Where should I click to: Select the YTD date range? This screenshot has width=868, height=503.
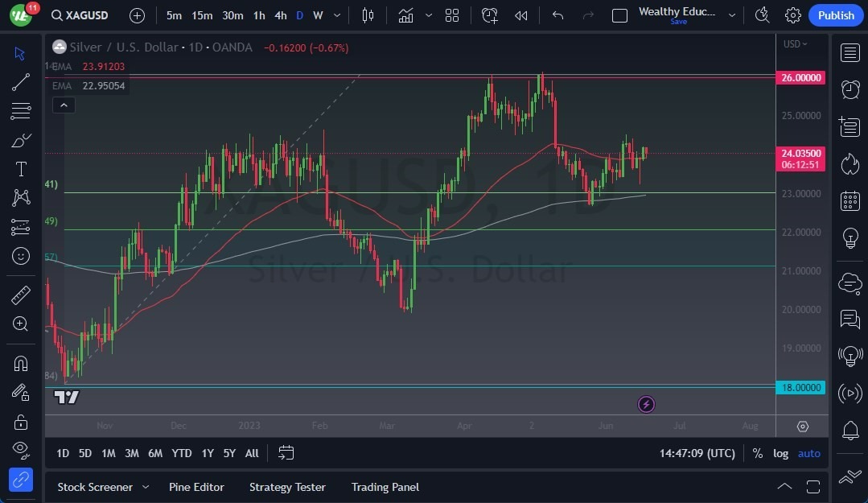point(182,453)
